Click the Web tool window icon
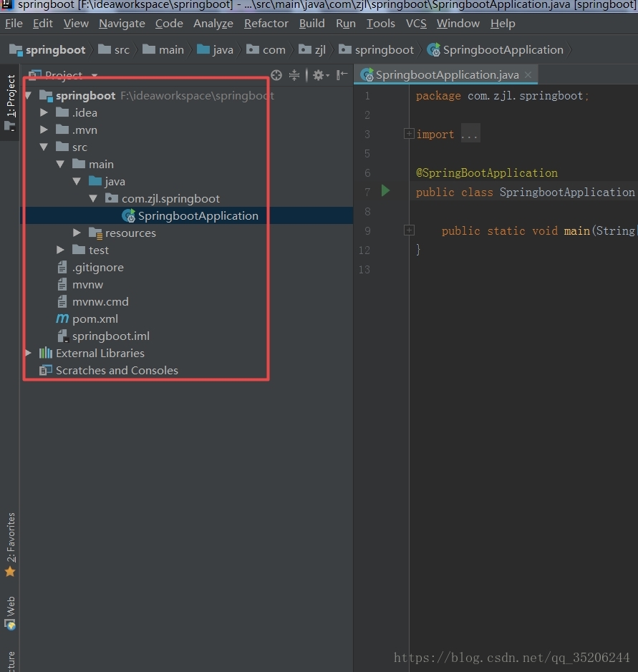The width and height of the screenshot is (638, 672). [x=10, y=624]
